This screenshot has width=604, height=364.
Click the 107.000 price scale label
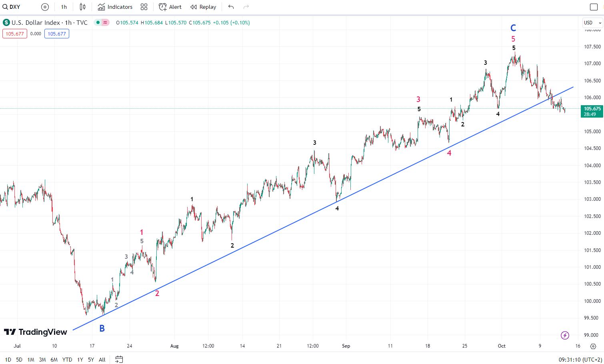click(592, 64)
